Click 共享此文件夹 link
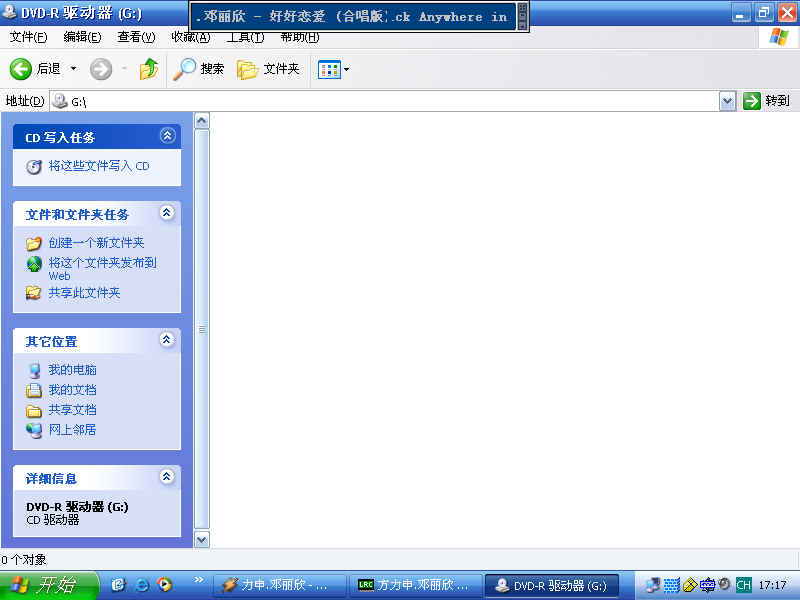The height and width of the screenshot is (600, 800). (84, 293)
